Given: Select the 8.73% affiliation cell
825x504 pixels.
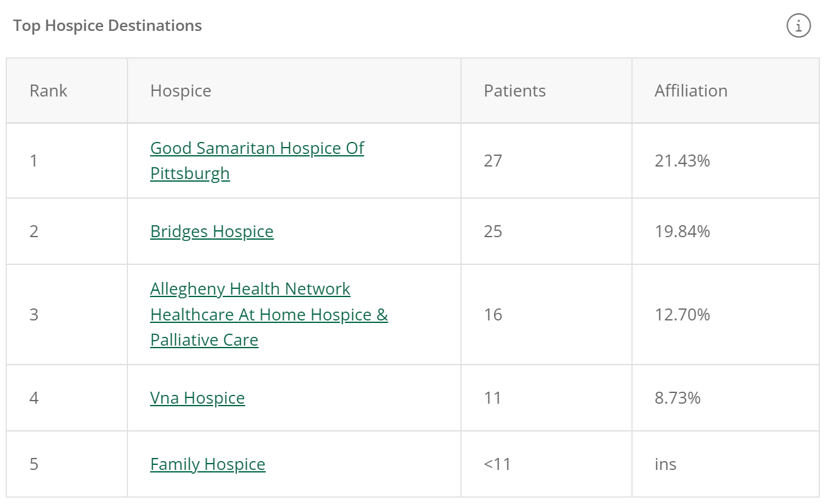Looking at the screenshot, I should click(725, 398).
